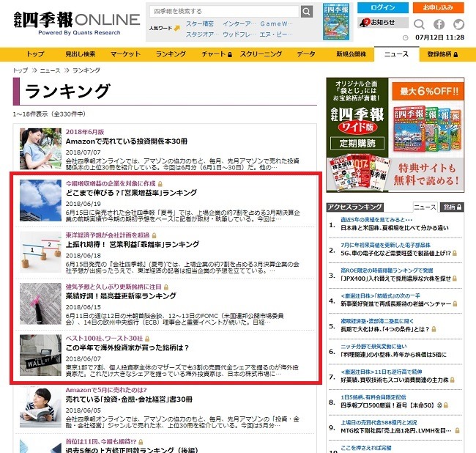Open ranking item 「JPX400」入れ替えで採用濃厚な穴株を探せ
The image size is (476, 453).
tap(395, 279)
